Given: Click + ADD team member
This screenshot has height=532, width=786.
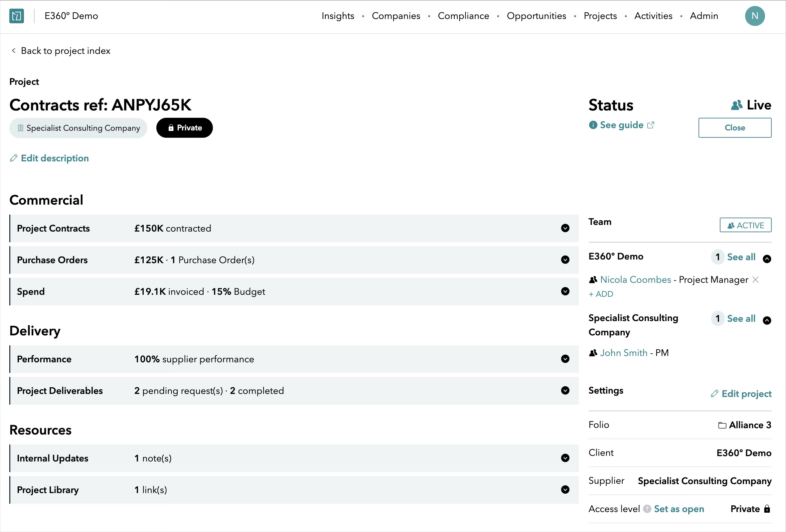Looking at the screenshot, I should tap(601, 294).
